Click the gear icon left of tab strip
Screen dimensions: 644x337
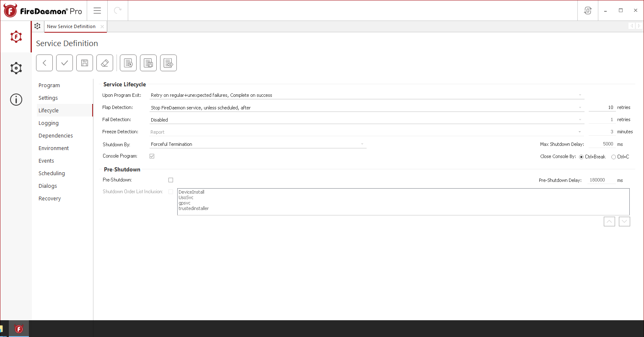pyautogui.click(x=37, y=26)
